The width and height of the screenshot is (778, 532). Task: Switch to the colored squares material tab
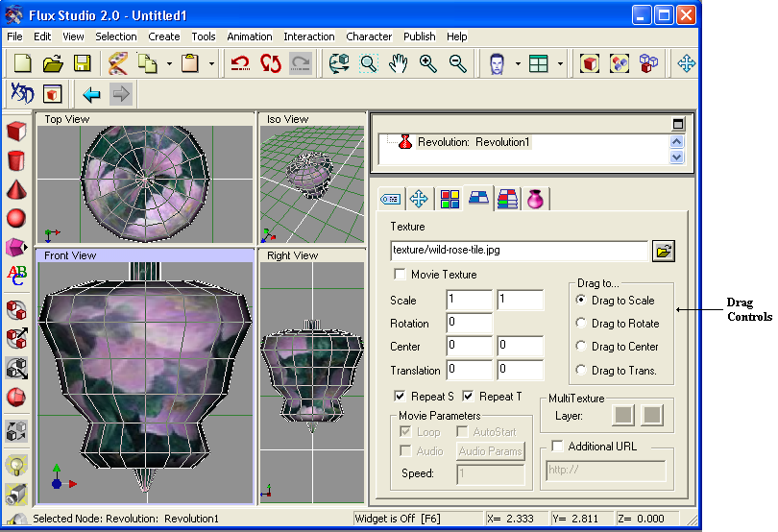(450, 199)
